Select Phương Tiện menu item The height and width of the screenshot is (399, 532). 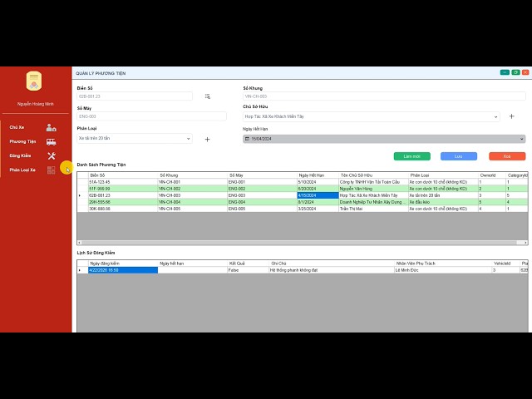[22, 142]
